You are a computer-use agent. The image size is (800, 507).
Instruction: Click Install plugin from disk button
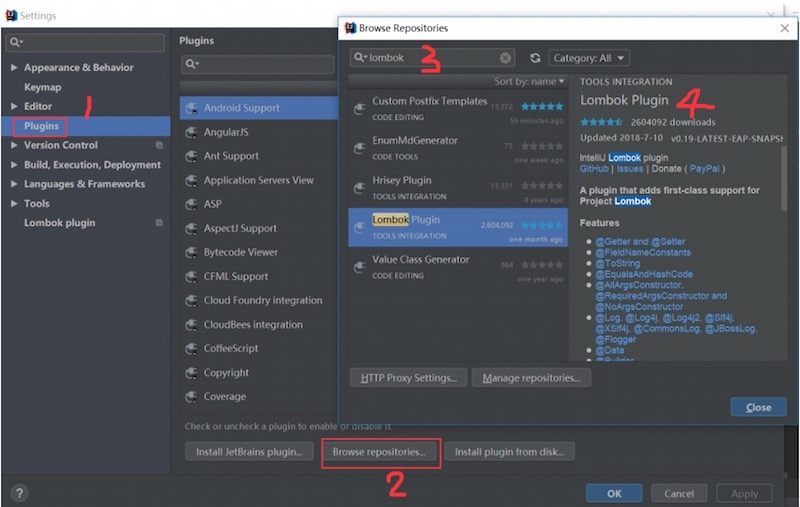pyautogui.click(x=509, y=452)
